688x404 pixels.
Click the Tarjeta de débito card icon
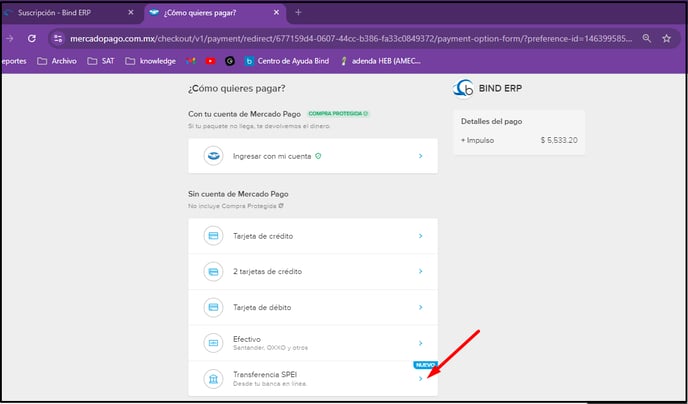[214, 307]
